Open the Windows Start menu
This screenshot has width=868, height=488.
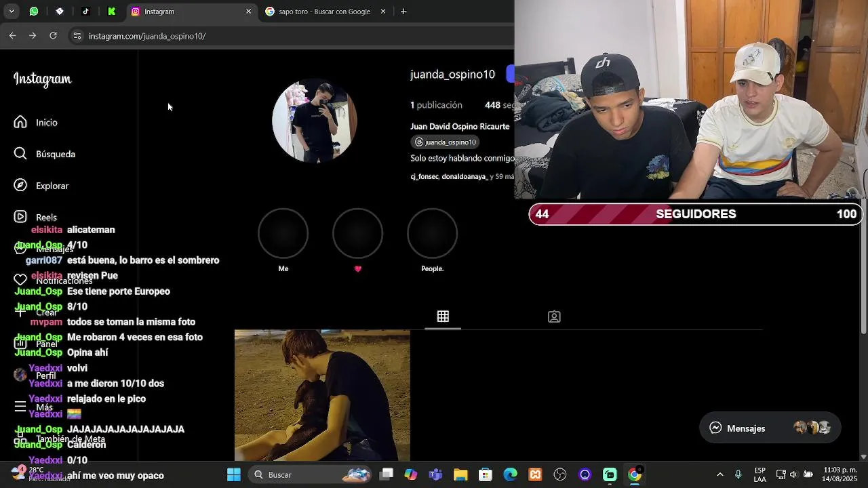click(234, 474)
